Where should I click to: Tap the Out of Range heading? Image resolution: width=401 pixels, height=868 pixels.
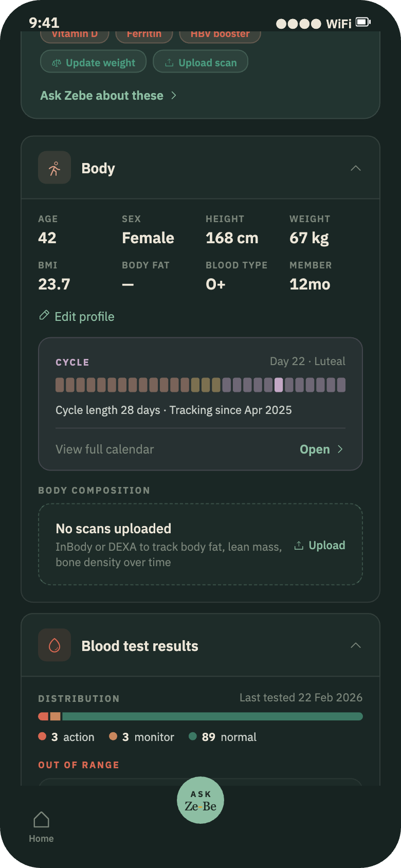[79, 765]
